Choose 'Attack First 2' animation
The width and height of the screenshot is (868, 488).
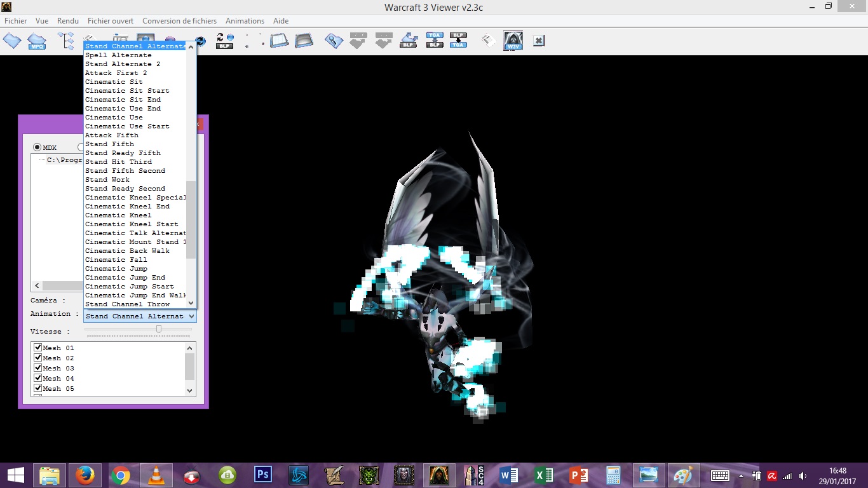click(x=135, y=73)
